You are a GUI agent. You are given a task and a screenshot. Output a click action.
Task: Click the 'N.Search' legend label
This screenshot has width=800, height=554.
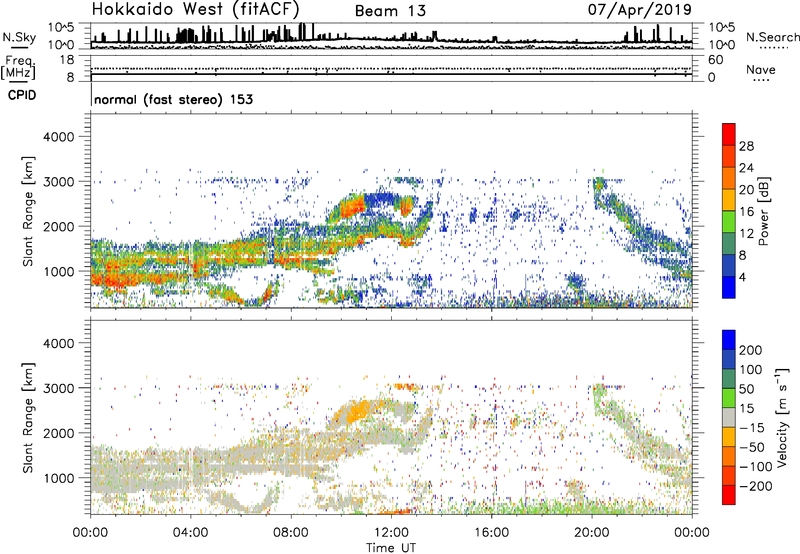click(x=772, y=37)
